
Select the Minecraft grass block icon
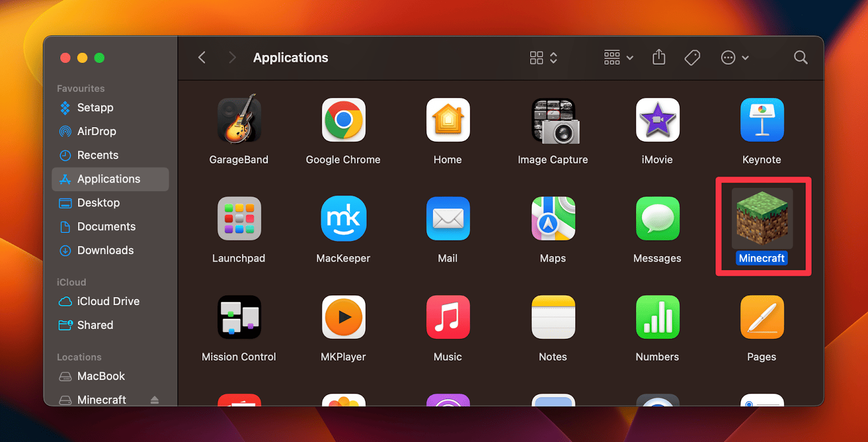coord(762,218)
